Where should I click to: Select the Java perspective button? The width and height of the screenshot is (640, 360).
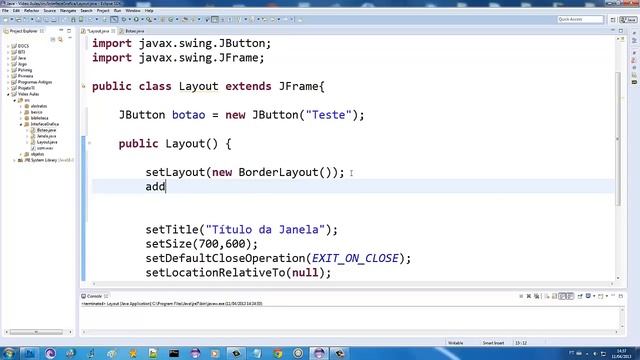(628, 20)
